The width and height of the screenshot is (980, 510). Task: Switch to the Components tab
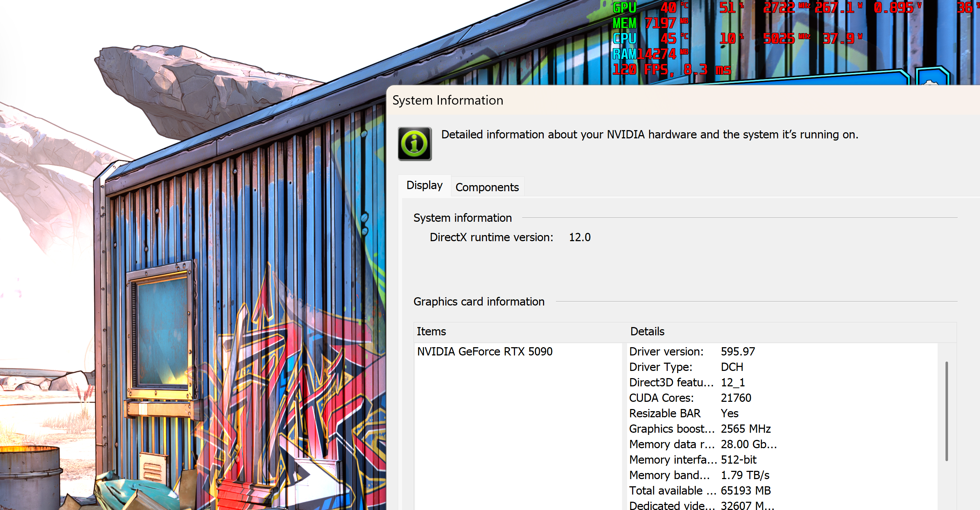(x=487, y=187)
